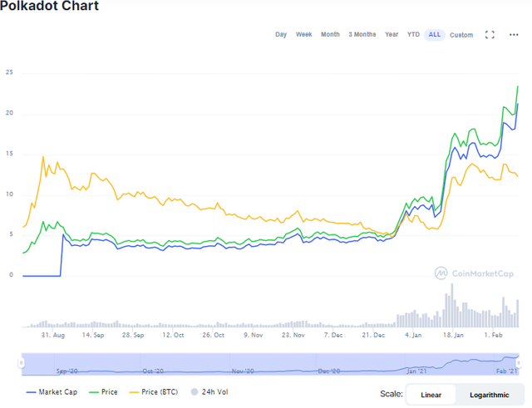Select the Day time range
This screenshot has width=532, height=408.
(281, 35)
